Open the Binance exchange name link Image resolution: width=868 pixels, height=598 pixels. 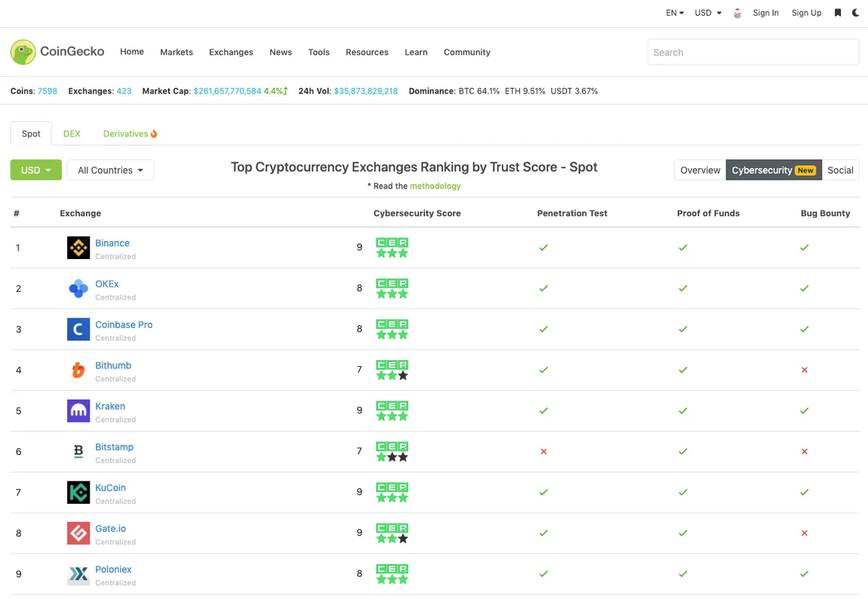(x=113, y=243)
